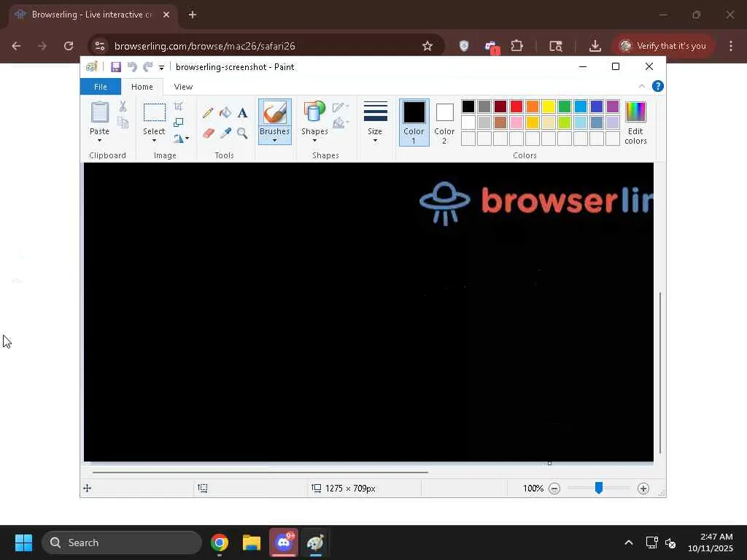Click the Zoom out minus button

[x=554, y=489]
